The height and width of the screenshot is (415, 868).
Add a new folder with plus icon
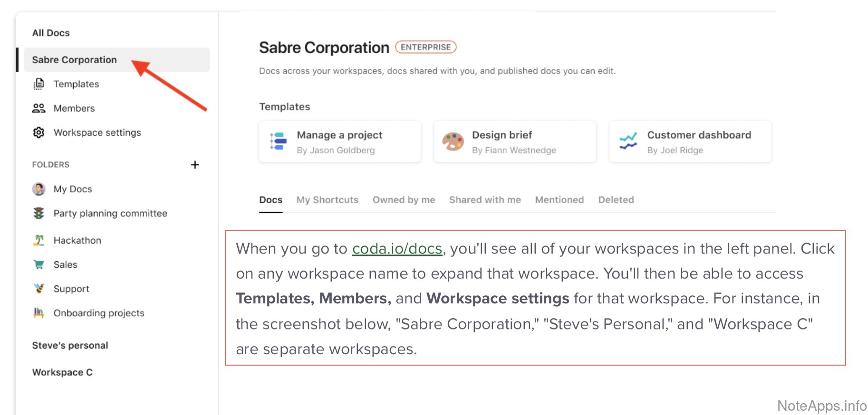(195, 165)
